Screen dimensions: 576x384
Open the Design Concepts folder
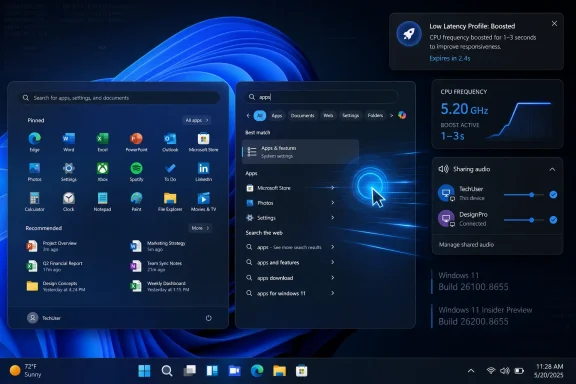[x=55, y=286]
